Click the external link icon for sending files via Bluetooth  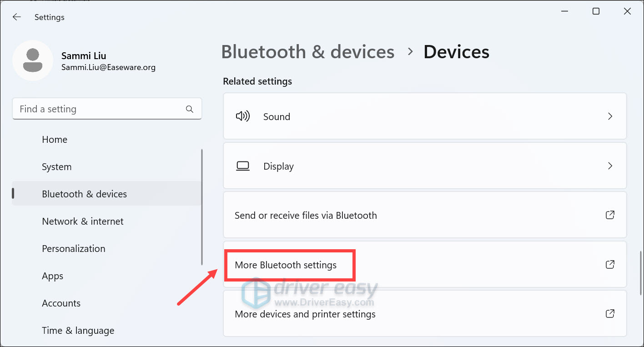coord(610,215)
